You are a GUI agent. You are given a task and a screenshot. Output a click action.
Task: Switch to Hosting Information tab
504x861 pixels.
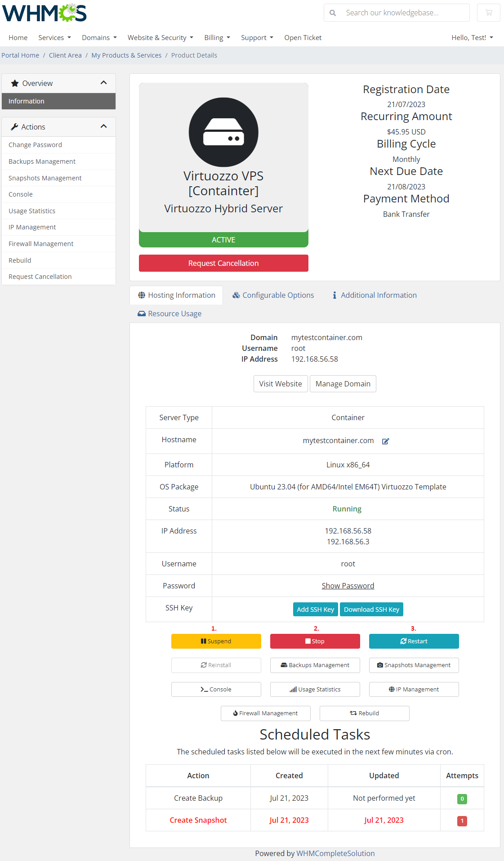[x=177, y=295]
